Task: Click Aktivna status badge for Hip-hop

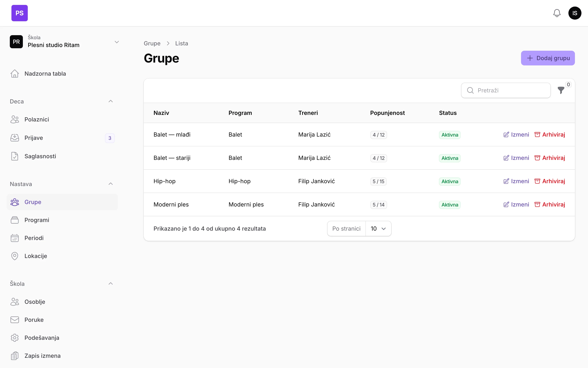Action: 450,181
